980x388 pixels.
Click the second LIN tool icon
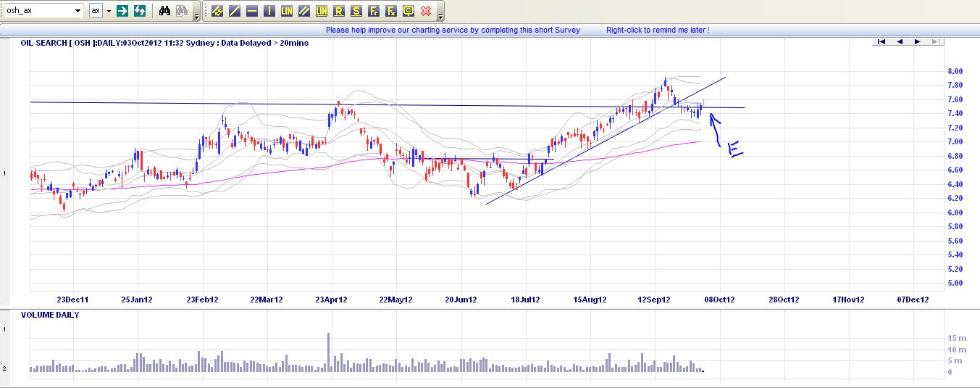point(322,11)
